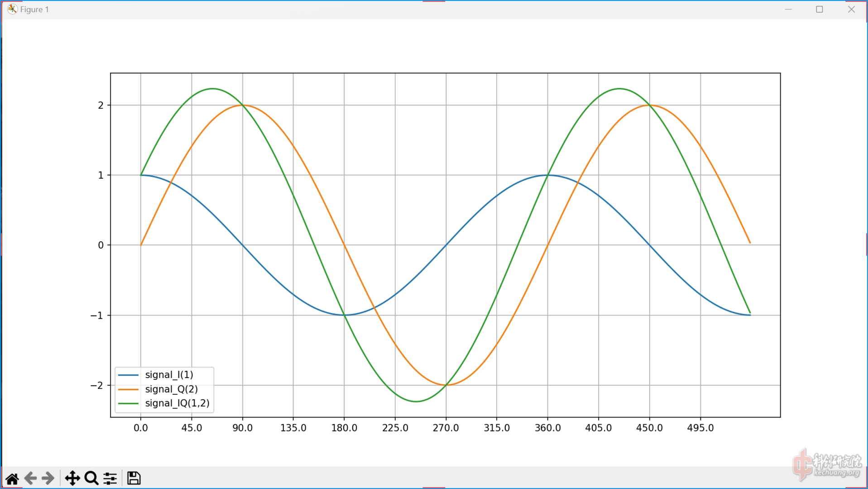Reset the plot to original home view
This screenshot has height=489, width=868.
pos(12,478)
